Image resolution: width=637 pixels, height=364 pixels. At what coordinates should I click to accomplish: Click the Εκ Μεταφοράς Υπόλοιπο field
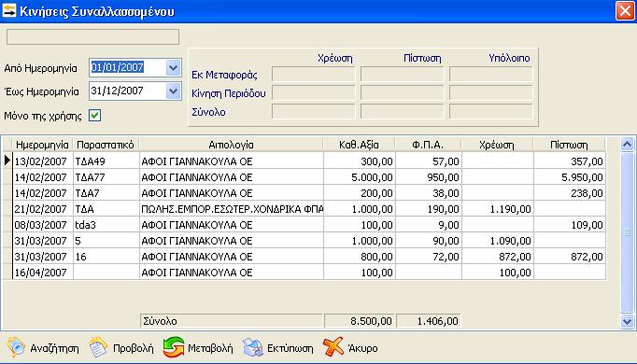tap(490, 75)
